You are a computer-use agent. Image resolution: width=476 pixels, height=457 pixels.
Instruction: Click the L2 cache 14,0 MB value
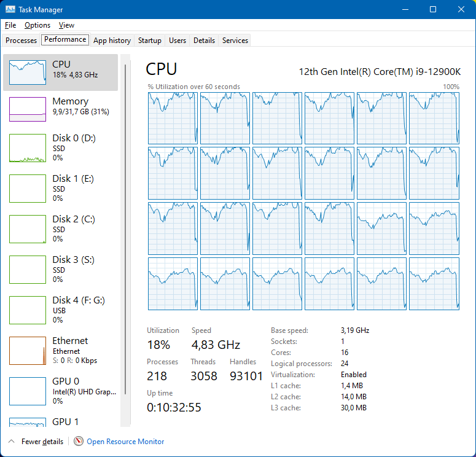click(x=354, y=397)
